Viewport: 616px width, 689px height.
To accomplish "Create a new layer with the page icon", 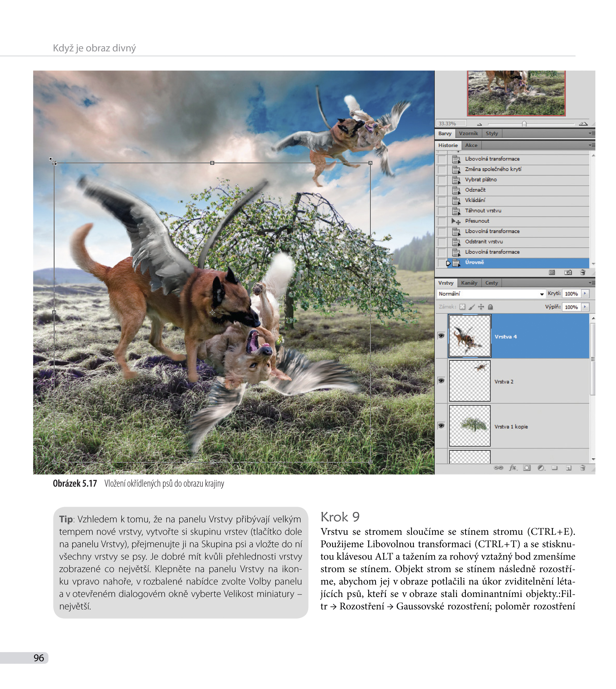I will tap(569, 468).
